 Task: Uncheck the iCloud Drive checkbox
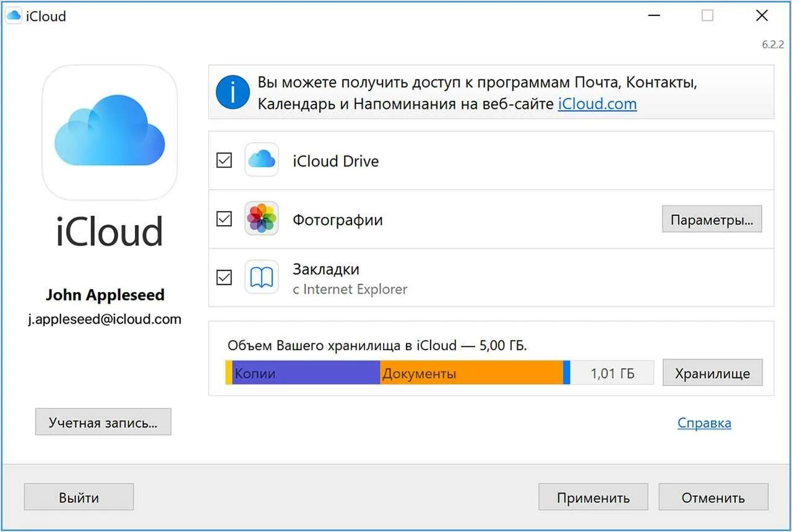coord(224,160)
